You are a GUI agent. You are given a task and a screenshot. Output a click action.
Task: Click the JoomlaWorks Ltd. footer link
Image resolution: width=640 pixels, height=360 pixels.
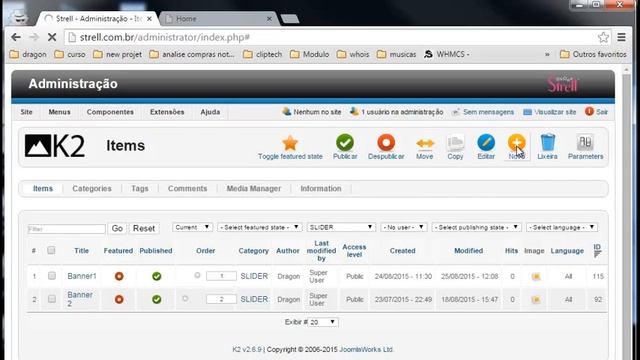click(366, 349)
